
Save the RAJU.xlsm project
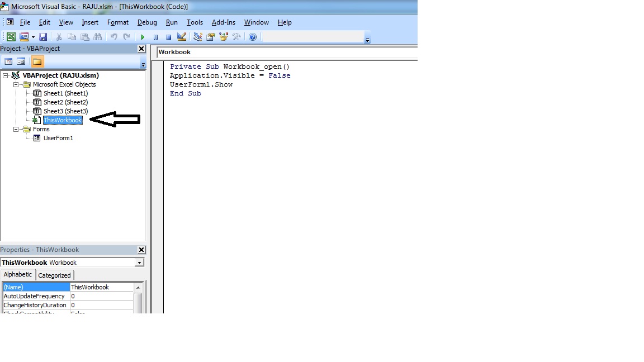tap(42, 37)
